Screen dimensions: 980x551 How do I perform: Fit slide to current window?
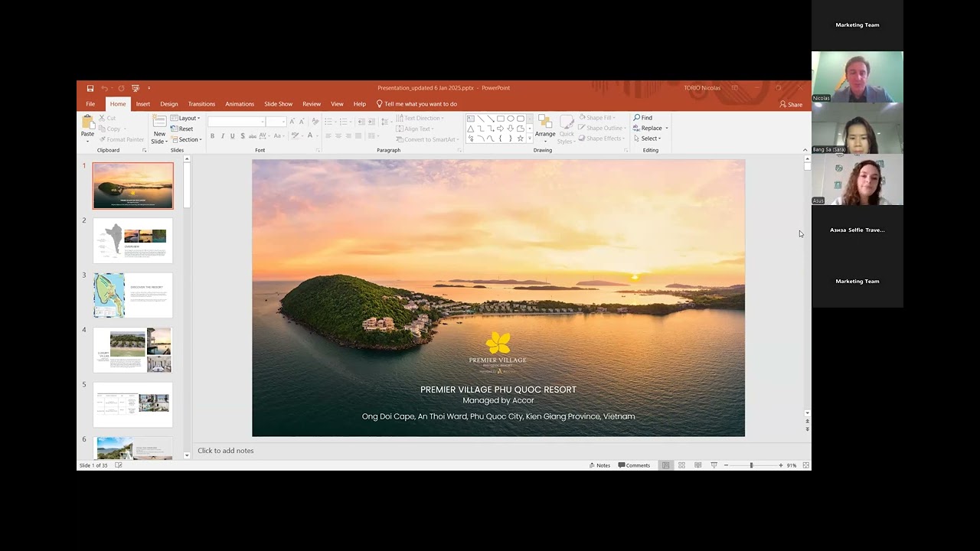(805, 465)
